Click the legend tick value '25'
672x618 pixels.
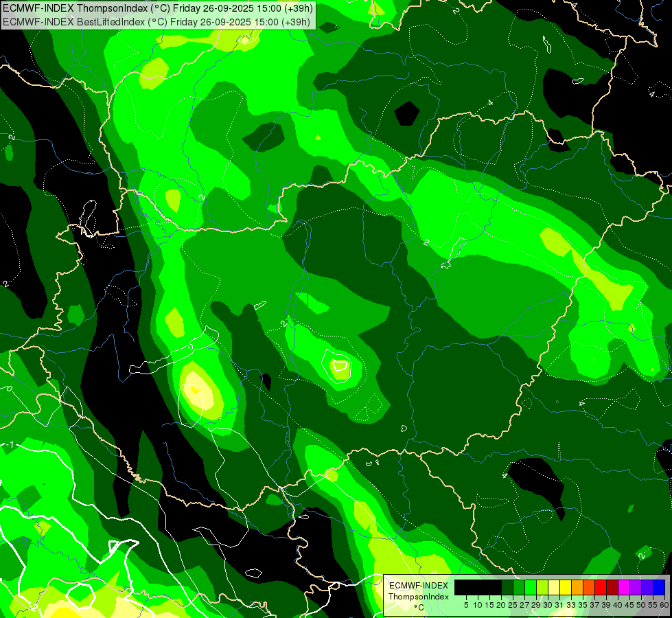point(513,605)
